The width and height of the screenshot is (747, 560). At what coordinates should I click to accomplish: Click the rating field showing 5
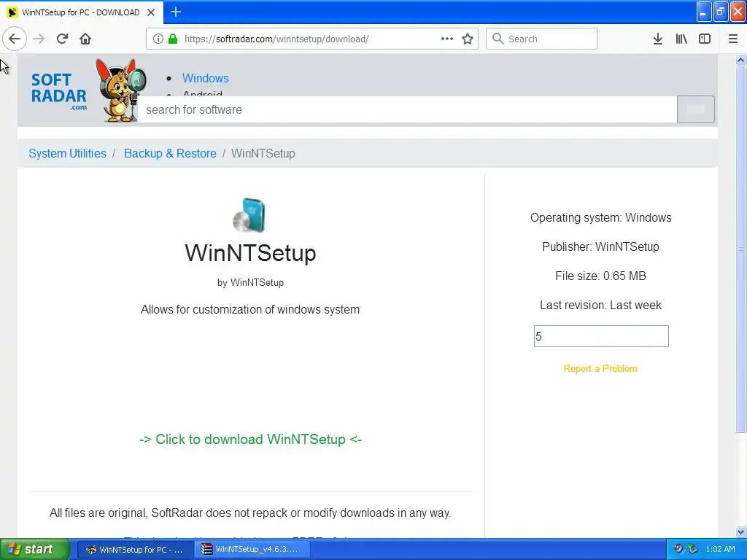click(601, 336)
